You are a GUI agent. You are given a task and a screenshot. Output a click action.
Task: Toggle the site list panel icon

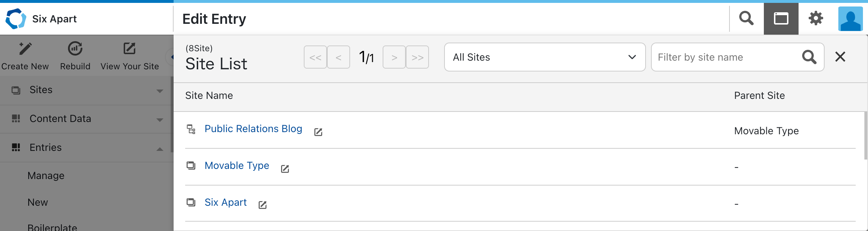pyautogui.click(x=781, y=19)
